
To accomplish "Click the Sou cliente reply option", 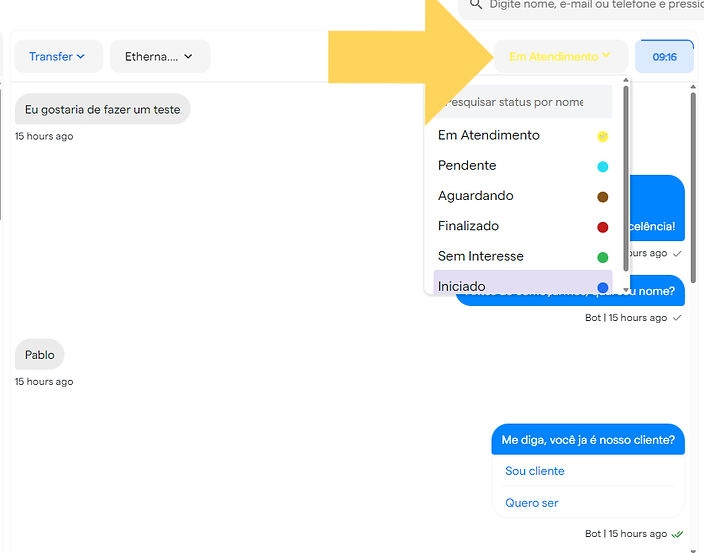I will (535, 471).
